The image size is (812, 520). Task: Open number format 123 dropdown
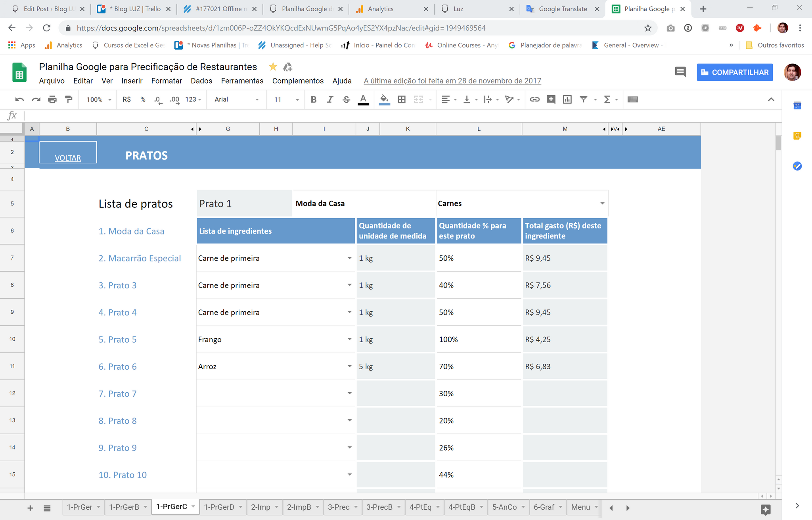tap(193, 100)
